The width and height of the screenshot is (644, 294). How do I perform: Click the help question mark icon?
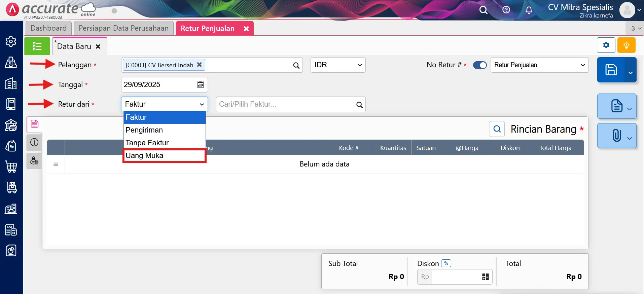(506, 10)
